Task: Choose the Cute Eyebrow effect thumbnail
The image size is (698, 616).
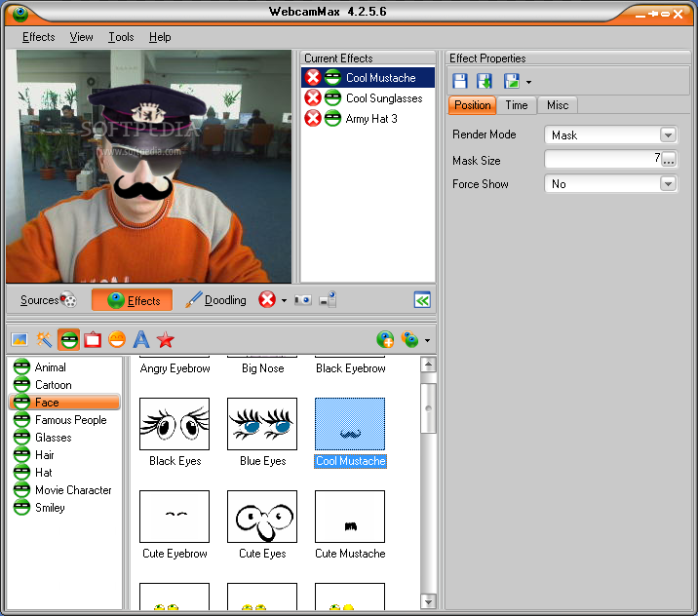Action: point(174,517)
